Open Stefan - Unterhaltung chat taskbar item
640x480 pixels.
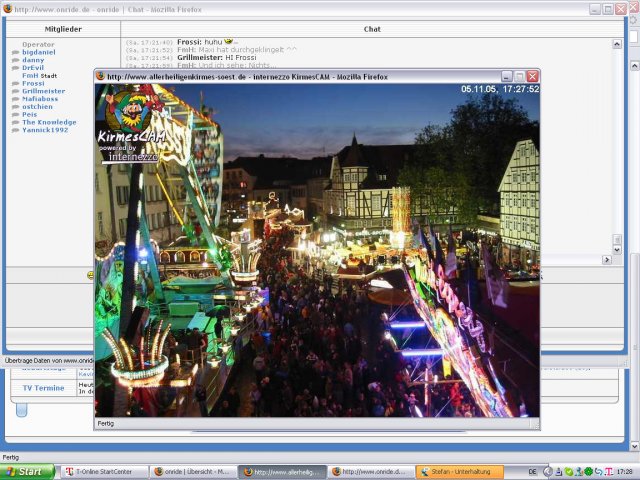tap(460, 472)
